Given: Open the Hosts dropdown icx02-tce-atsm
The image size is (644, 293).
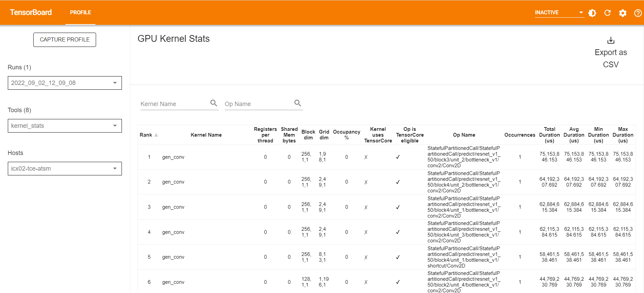Looking at the screenshot, I should click(65, 169).
